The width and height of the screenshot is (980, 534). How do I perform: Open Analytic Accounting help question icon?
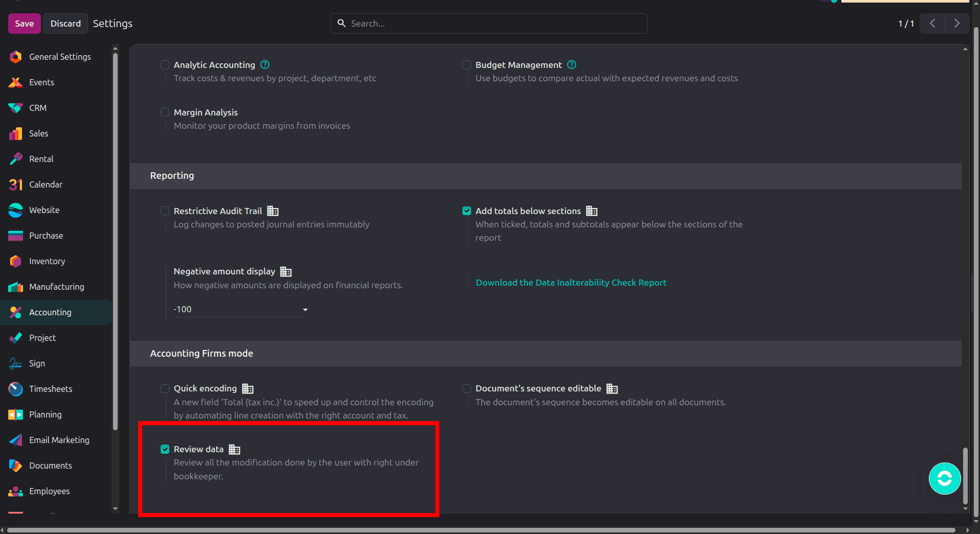(x=265, y=65)
